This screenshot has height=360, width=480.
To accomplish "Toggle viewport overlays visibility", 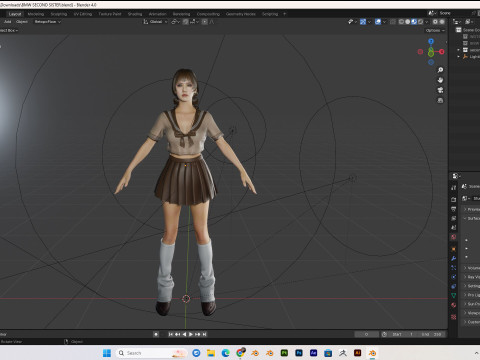I will pos(378,22).
